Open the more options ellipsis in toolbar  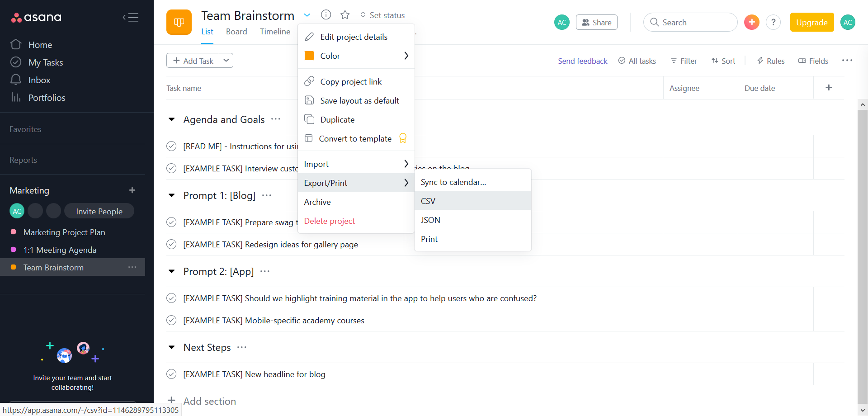[847, 61]
